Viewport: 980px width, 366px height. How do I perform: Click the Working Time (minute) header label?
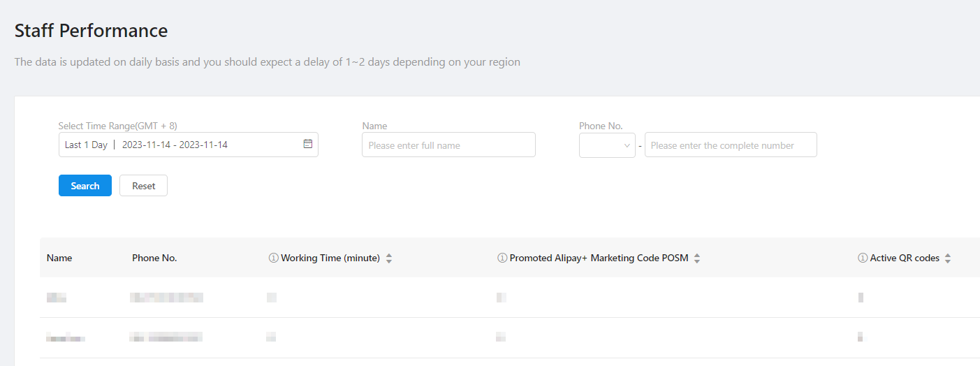click(330, 258)
